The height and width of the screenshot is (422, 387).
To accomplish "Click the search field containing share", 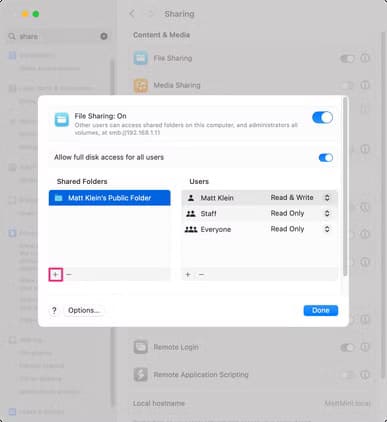I will coord(58,36).
